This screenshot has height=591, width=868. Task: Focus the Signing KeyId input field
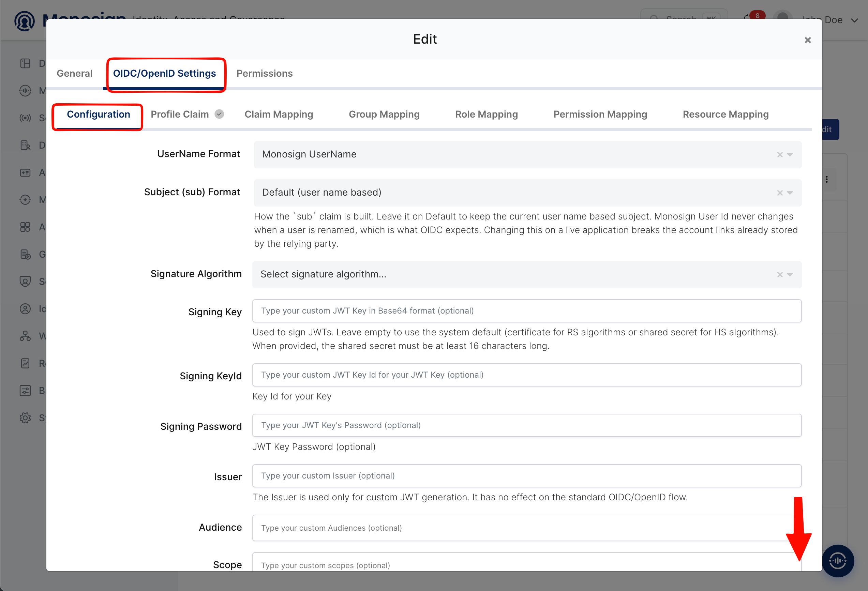pos(527,375)
